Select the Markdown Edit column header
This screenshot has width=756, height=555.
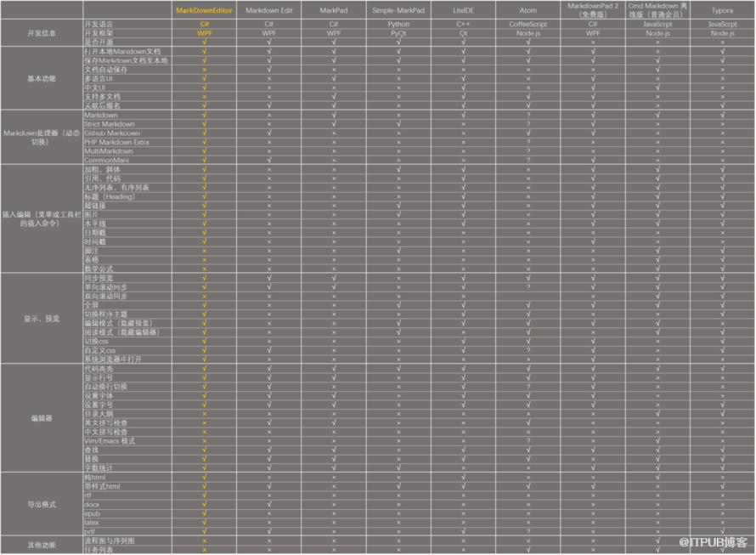[269, 10]
